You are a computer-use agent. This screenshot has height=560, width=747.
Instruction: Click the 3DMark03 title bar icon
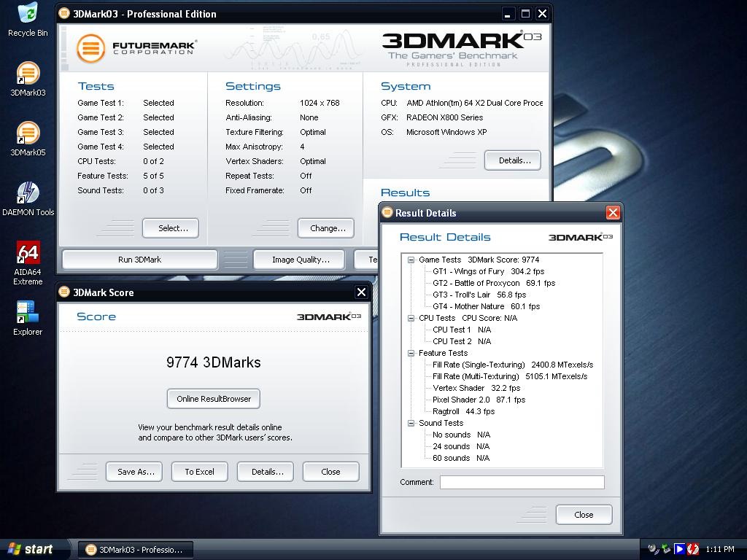pyautogui.click(x=64, y=13)
